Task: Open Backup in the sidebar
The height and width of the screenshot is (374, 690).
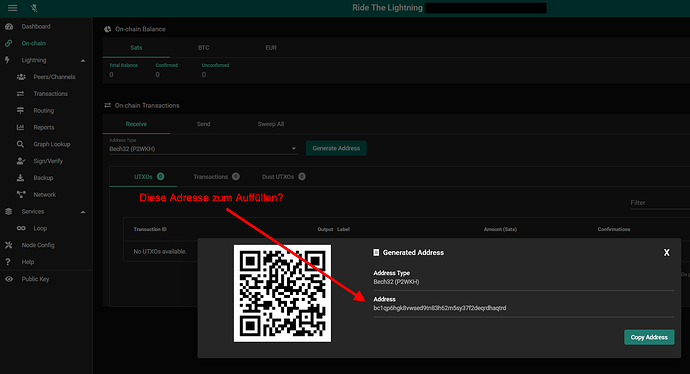Action: tap(43, 178)
